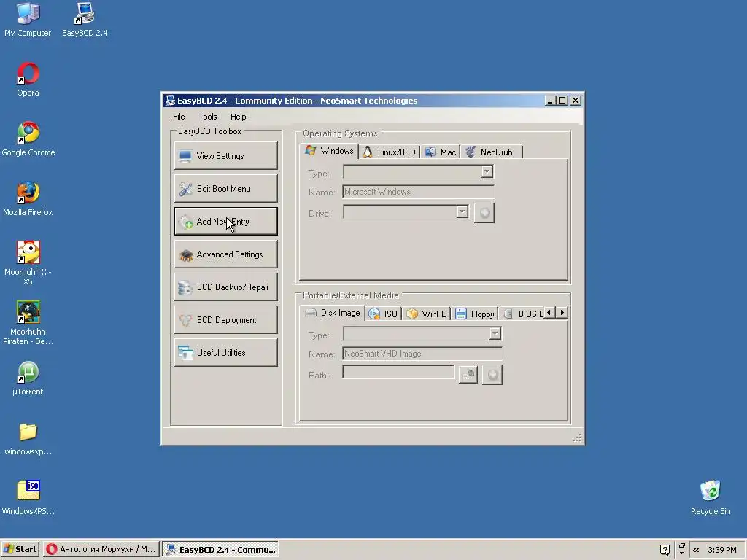Select the Moorhuhn Piraten desktop icon
747x560 pixels.
pyautogui.click(x=28, y=323)
